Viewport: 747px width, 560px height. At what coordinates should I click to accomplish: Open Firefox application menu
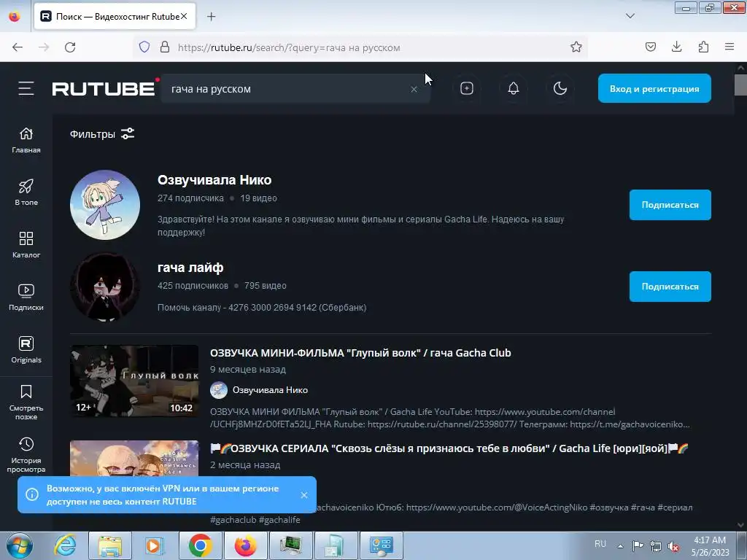click(x=729, y=47)
